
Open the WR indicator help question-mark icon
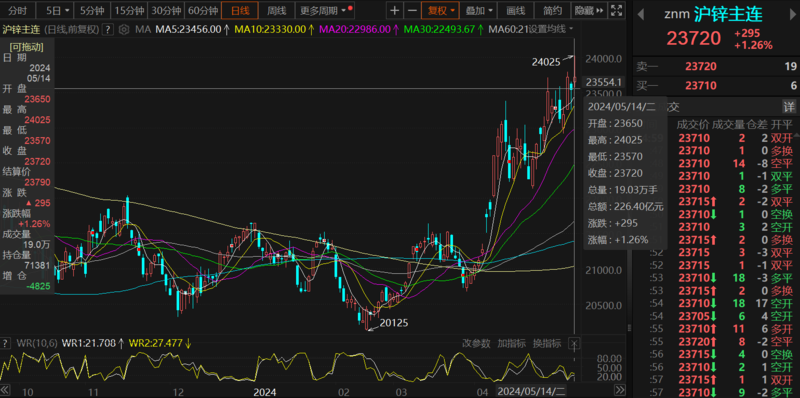[x=5, y=342]
